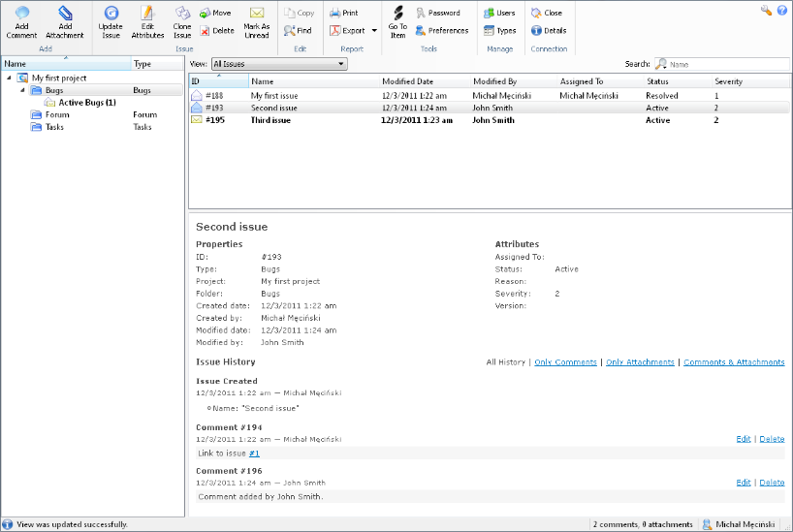Open Edit Attributes tool
Screen dimensions: 793x532
tap(147, 22)
